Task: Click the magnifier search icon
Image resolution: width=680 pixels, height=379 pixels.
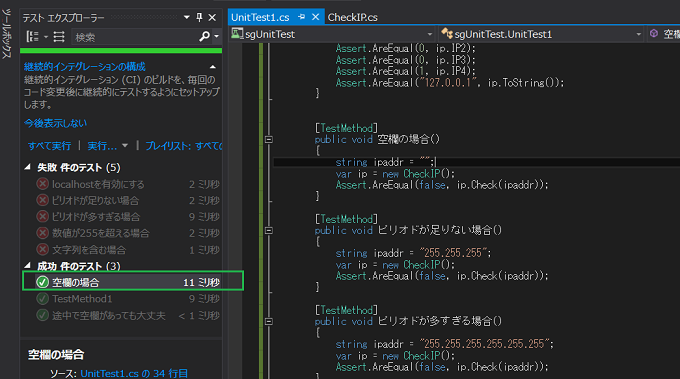Action: click(204, 37)
